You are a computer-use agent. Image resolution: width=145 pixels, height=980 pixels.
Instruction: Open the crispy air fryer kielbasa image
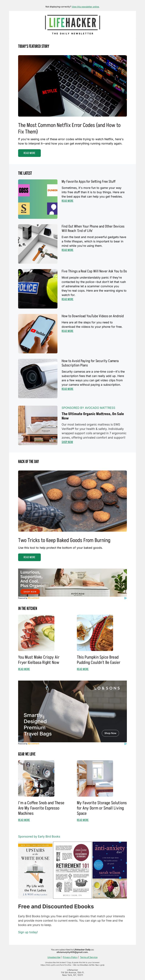pyautogui.click(x=36, y=633)
